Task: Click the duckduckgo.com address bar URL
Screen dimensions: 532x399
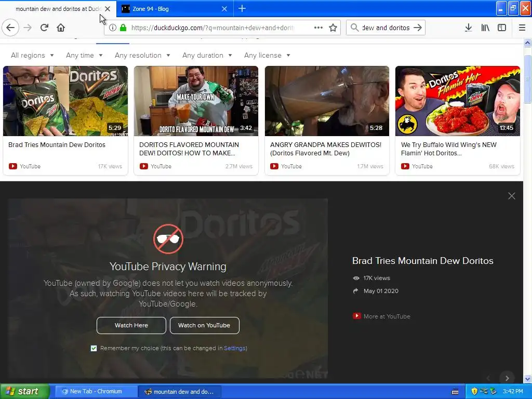Action: (x=212, y=28)
